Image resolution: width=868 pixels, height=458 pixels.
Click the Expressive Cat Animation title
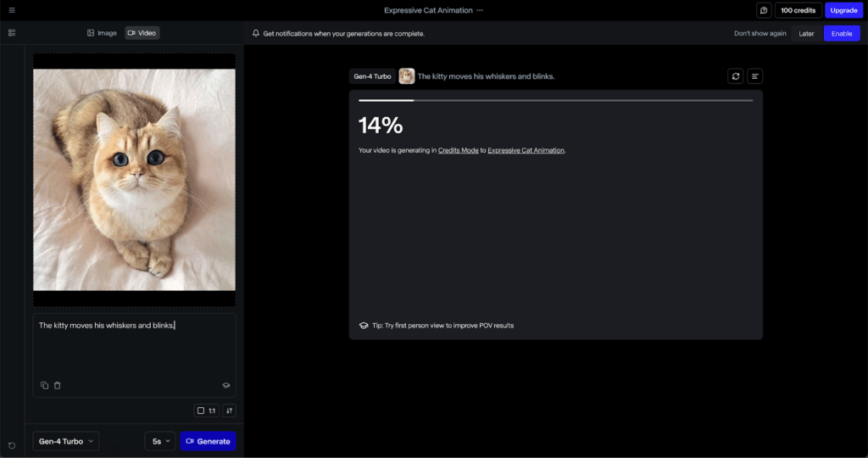pos(428,10)
